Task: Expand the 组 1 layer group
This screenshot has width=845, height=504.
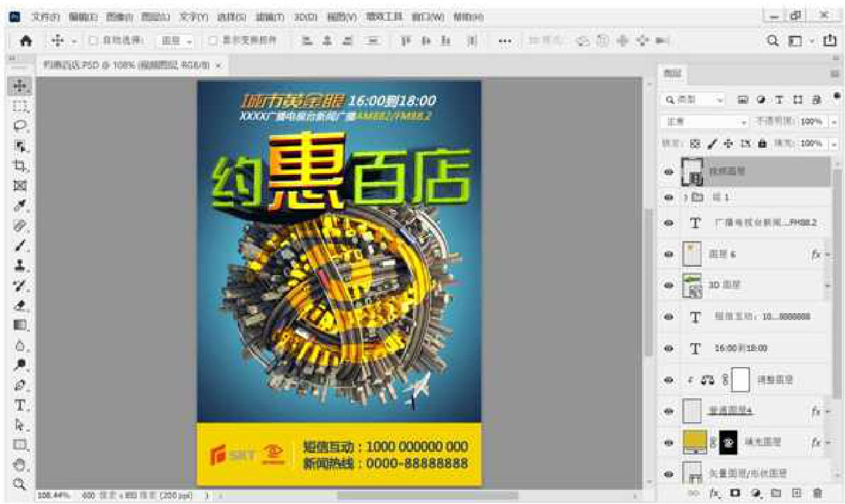Action: tap(685, 198)
